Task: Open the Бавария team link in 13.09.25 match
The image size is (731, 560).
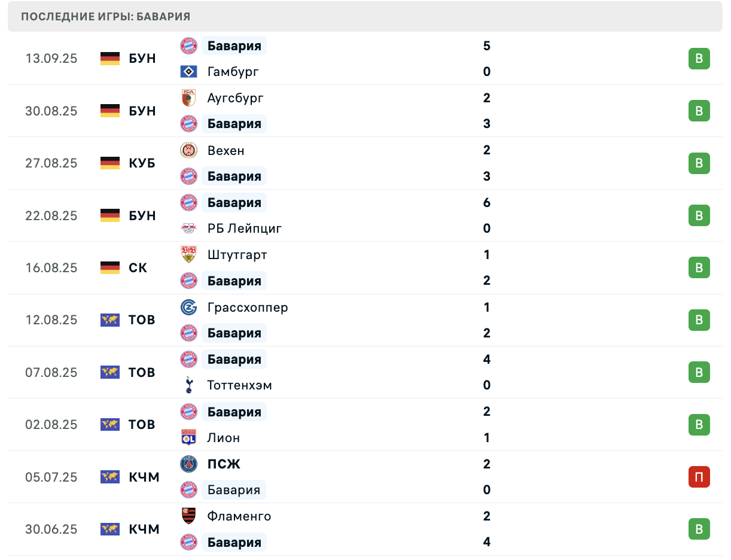Action: 234,45
